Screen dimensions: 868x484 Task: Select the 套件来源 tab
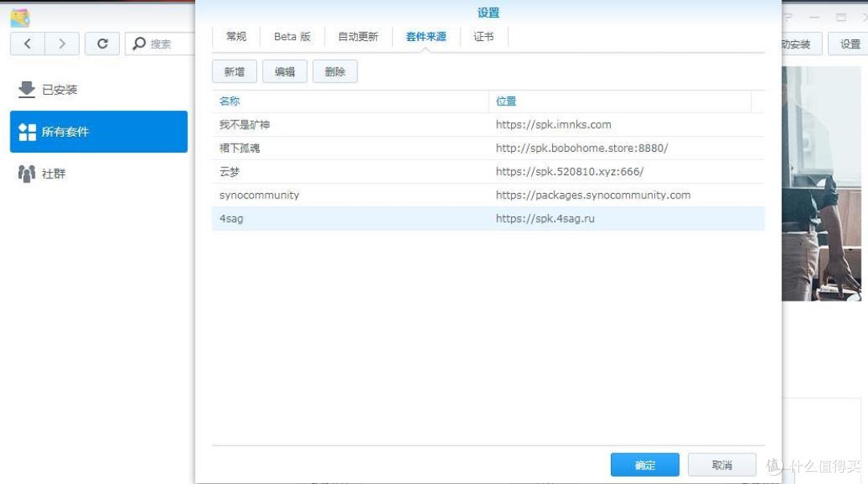click(426, 36)
